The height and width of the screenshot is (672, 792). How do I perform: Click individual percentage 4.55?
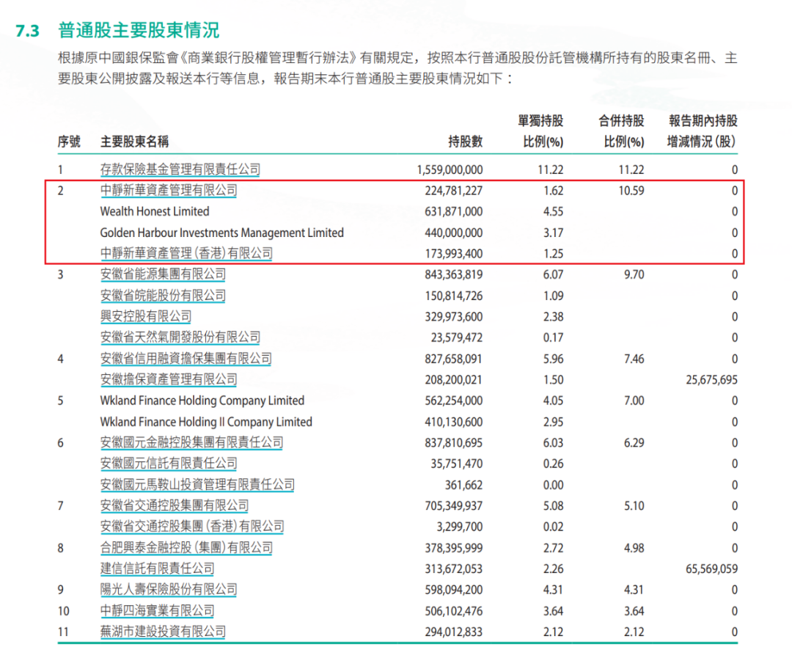tap(553, 212)
